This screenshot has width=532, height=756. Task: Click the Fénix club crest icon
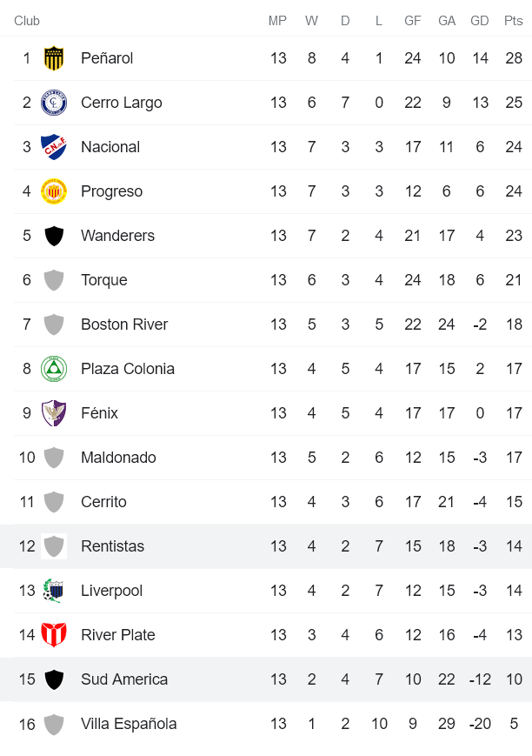click(54, 413)
